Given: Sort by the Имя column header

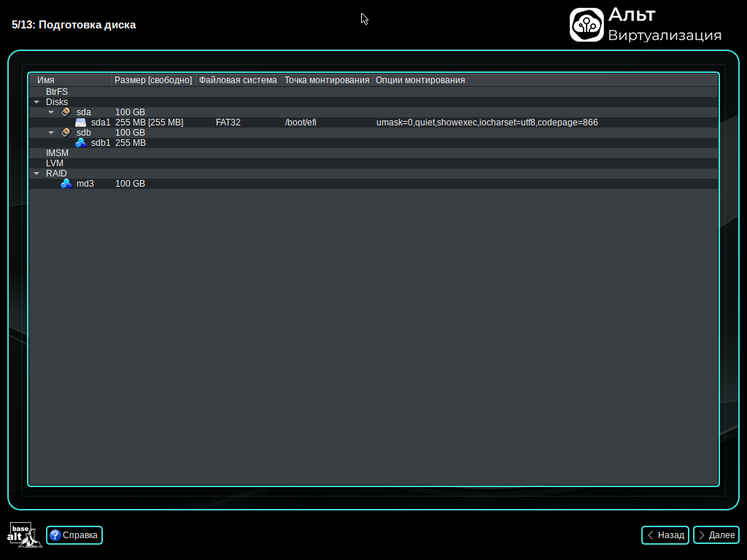Looking at the screenshot, I should 71,80.
